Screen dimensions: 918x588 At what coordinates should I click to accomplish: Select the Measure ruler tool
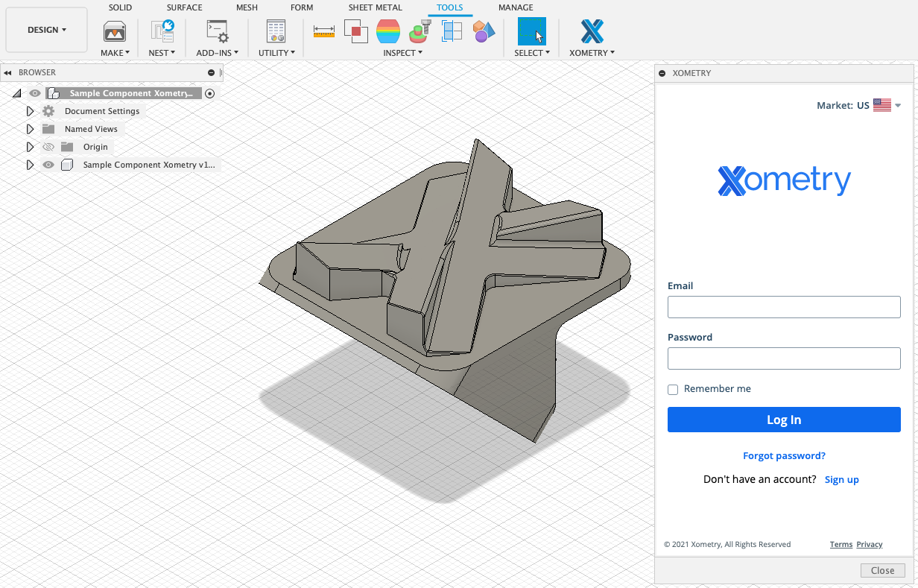(324, 31)
